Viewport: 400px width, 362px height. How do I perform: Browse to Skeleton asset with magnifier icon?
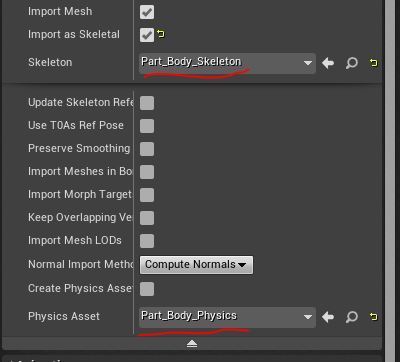click(352, 63)
